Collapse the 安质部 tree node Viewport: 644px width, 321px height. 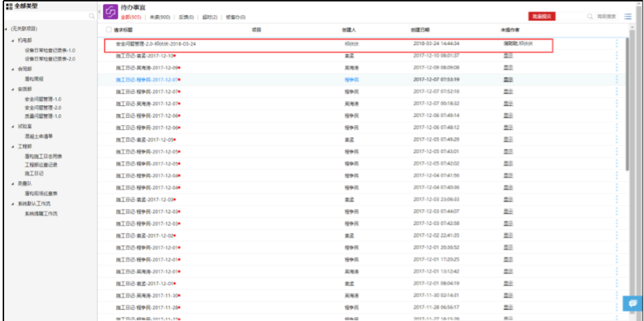(13, 89)
